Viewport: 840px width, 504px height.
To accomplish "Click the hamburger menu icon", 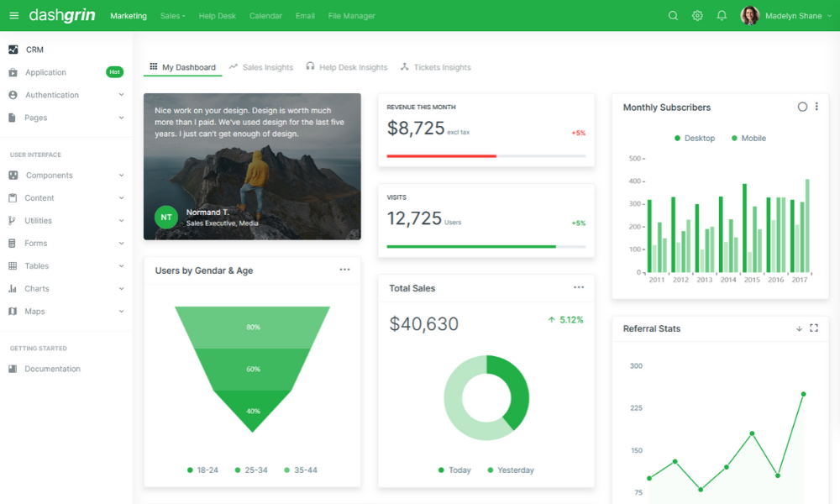I will pyautogui.click(x=13, y=16).
